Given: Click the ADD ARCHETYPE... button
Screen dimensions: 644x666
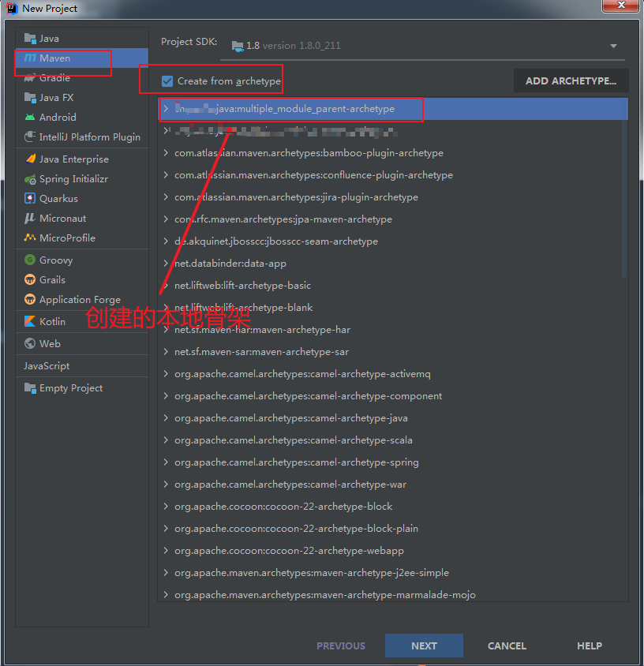Looking at the screenshot, I should [x=571, y=80].
